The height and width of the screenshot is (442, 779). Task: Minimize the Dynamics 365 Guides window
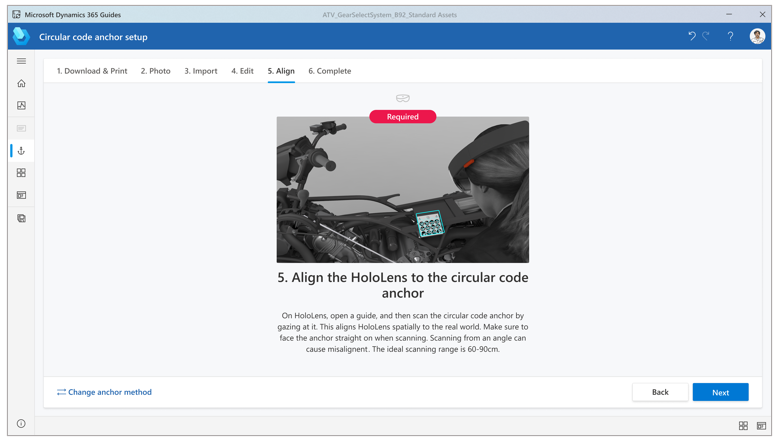[729, 14]
